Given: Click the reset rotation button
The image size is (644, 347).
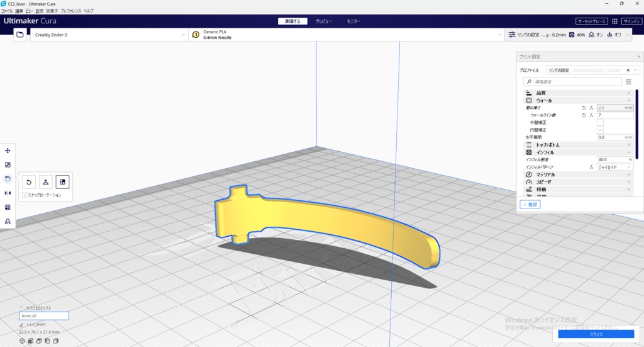Looking at the screenshot, I should click(29, 182).
